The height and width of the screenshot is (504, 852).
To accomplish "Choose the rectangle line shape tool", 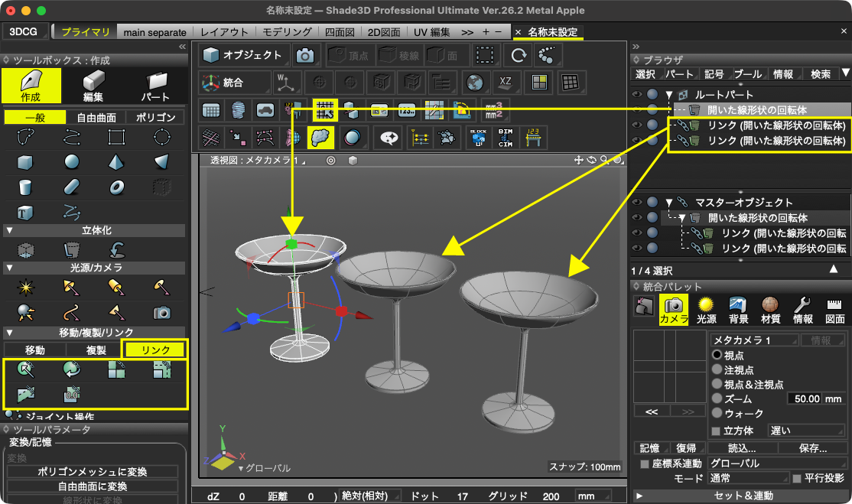I will pyautogui.click(x=116, y=138).
